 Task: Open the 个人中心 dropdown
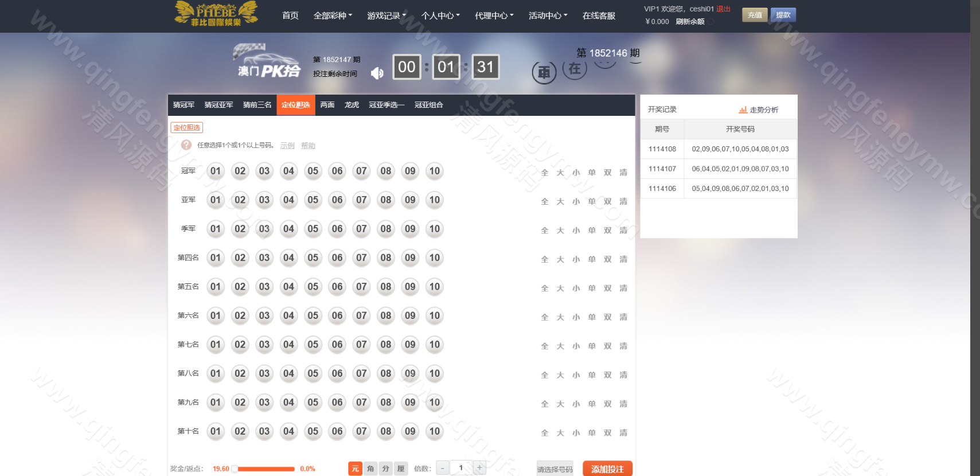click(440, 15)
